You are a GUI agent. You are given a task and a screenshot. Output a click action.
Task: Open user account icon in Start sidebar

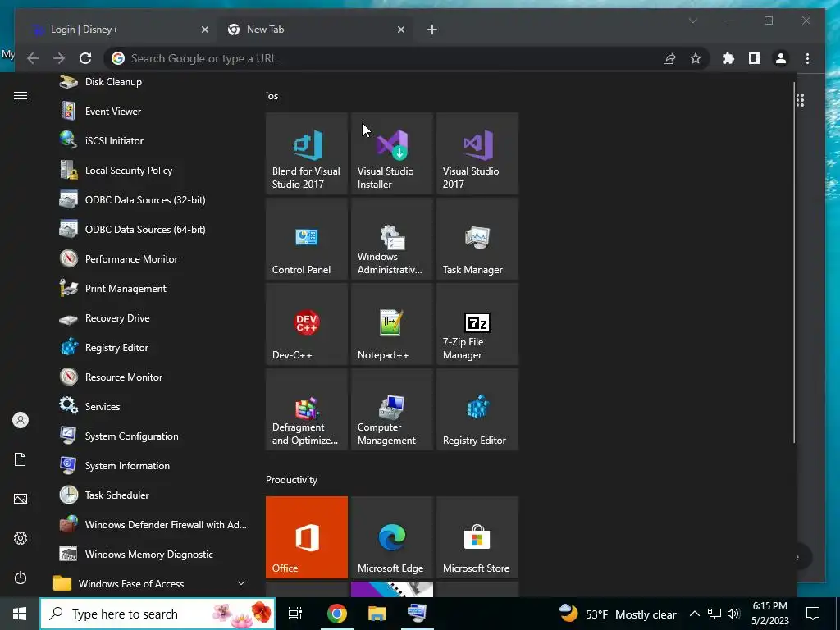click(21, 421)
